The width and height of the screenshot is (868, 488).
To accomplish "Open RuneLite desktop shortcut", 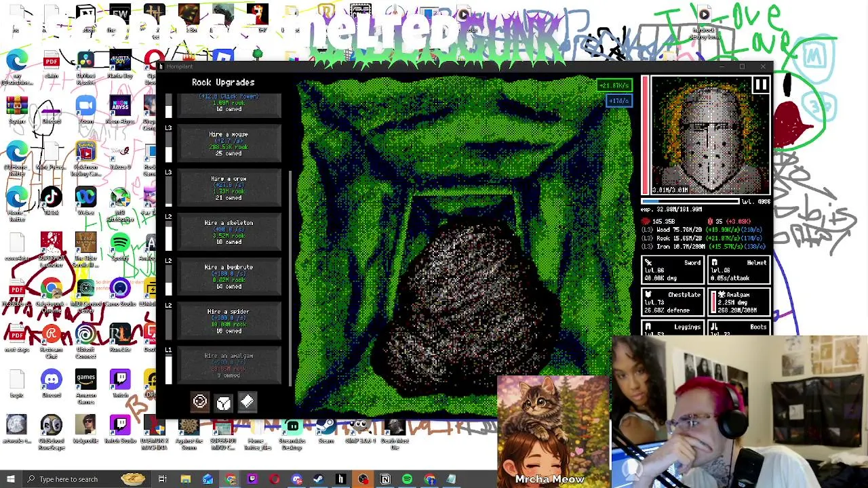I will tap(120, 338).
